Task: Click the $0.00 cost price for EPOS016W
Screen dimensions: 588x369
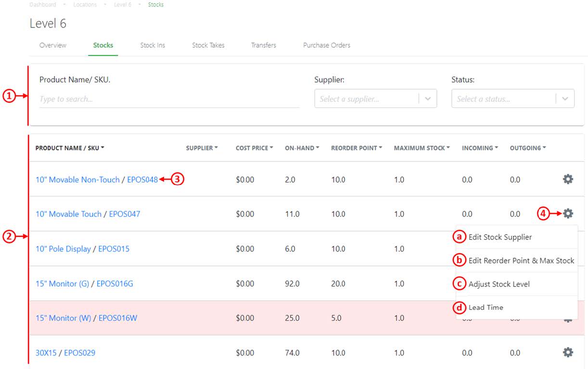Action: 245,318
